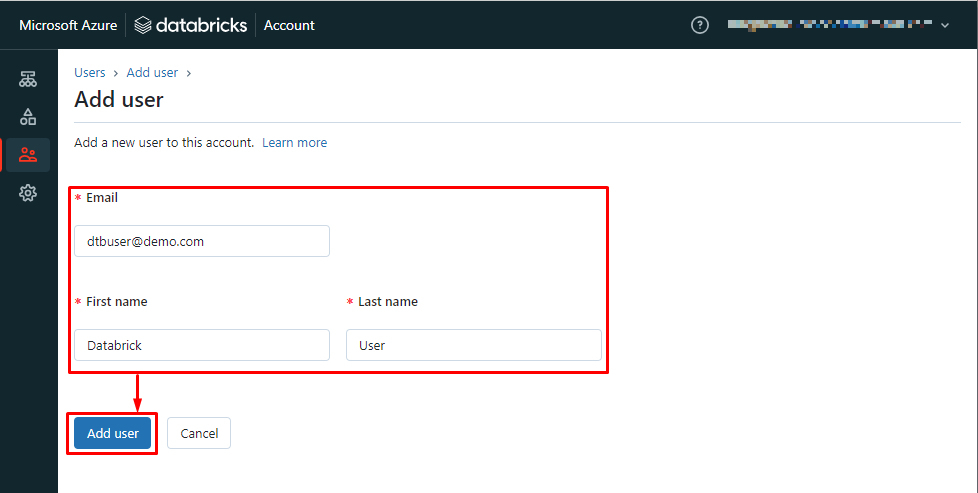Click the blurred account email in header
This screenshot has height=493, width=978.
(830, 25)
